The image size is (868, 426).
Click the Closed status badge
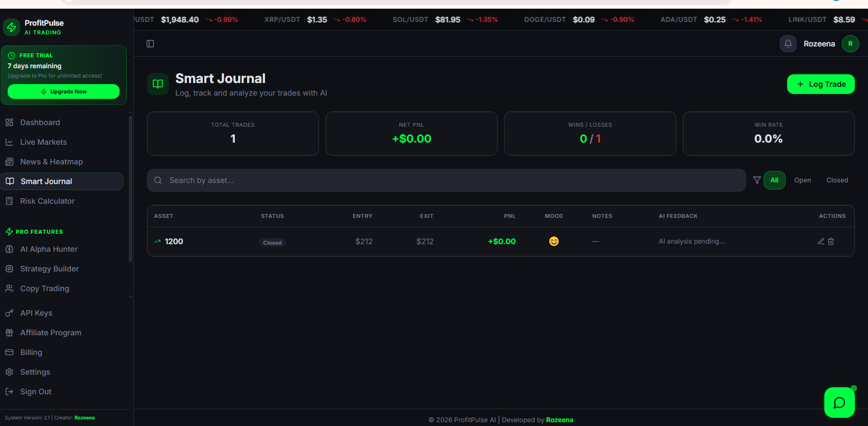272,242
